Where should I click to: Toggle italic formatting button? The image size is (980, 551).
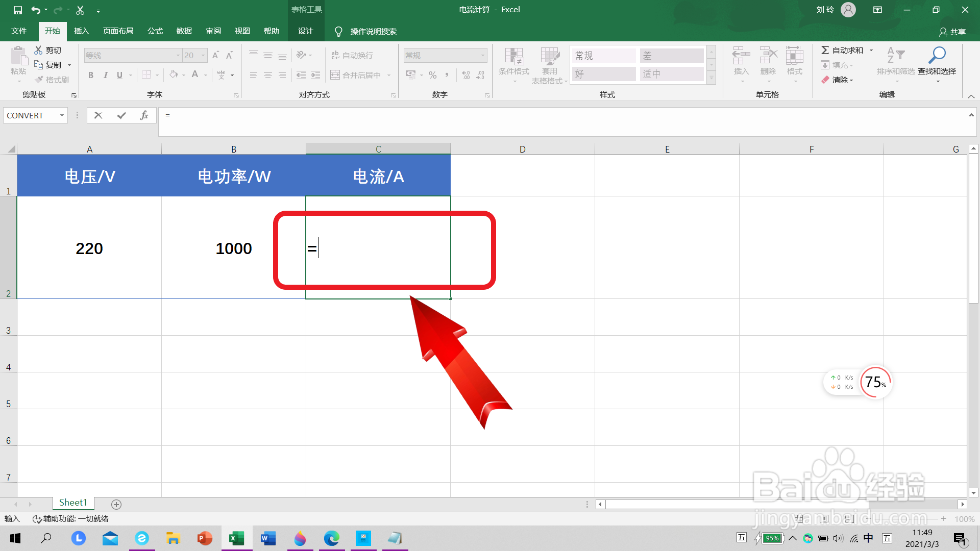pos(105,75)
